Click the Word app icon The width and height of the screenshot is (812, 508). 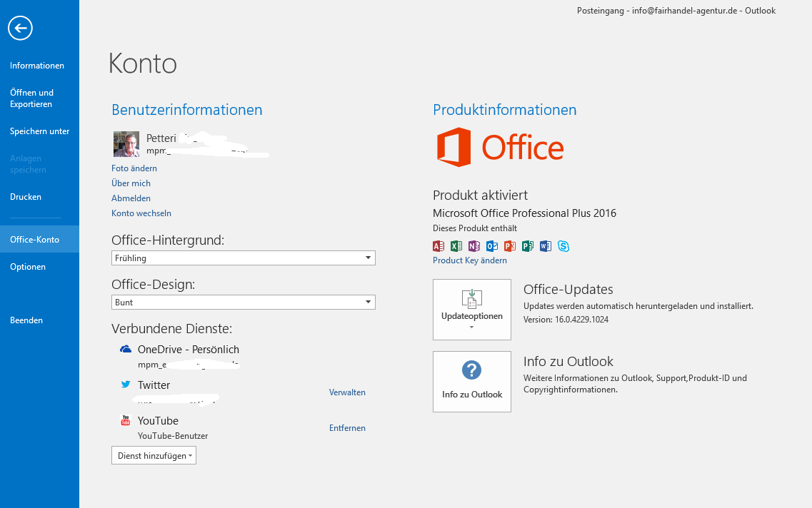click(546, 246)
